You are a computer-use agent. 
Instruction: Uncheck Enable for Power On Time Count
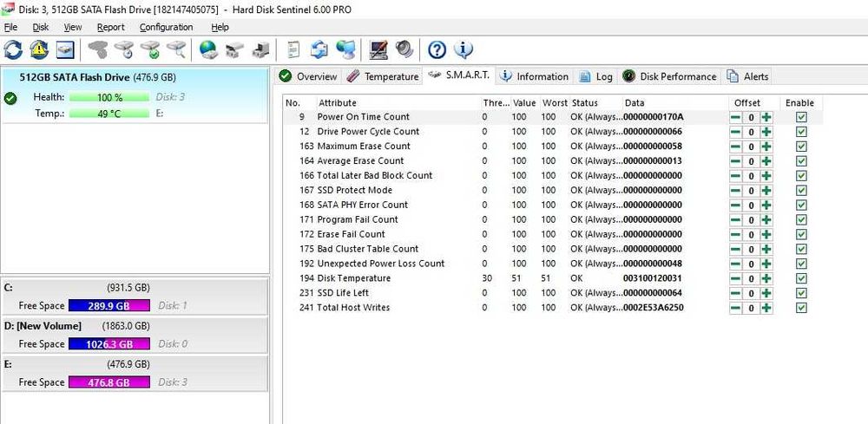(x=801, y=117)
